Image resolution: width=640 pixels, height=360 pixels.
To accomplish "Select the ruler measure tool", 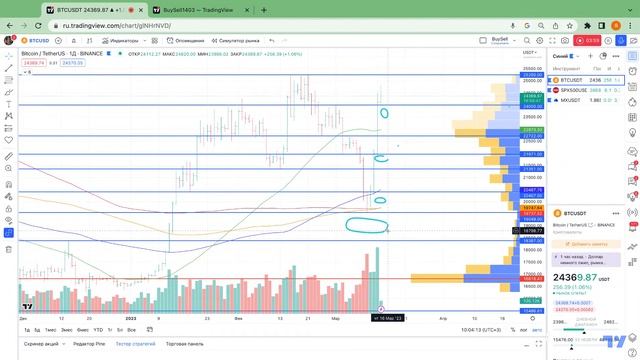I will tap(9, 156).
